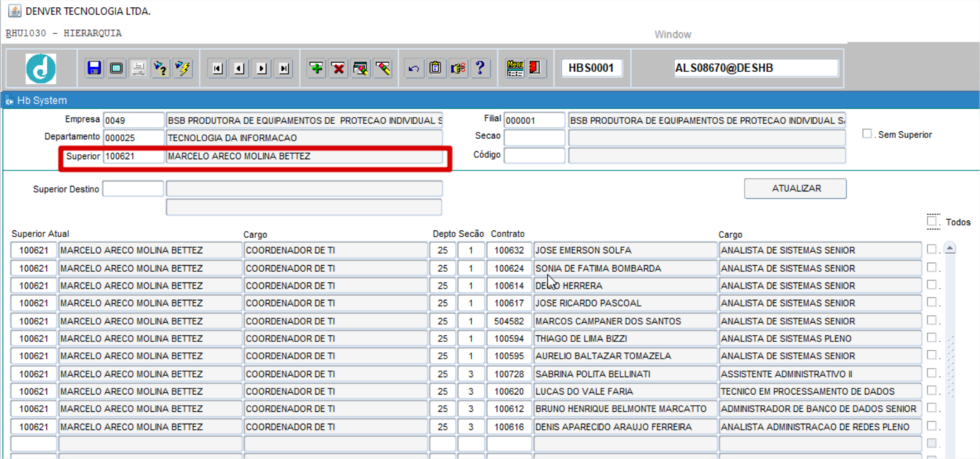Go to the next record arrow icon
This screenshot has width=980, height=459.
point(262,68)
